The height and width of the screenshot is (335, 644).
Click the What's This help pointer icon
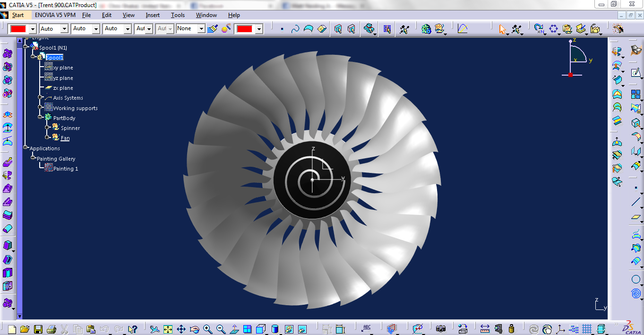132,329
